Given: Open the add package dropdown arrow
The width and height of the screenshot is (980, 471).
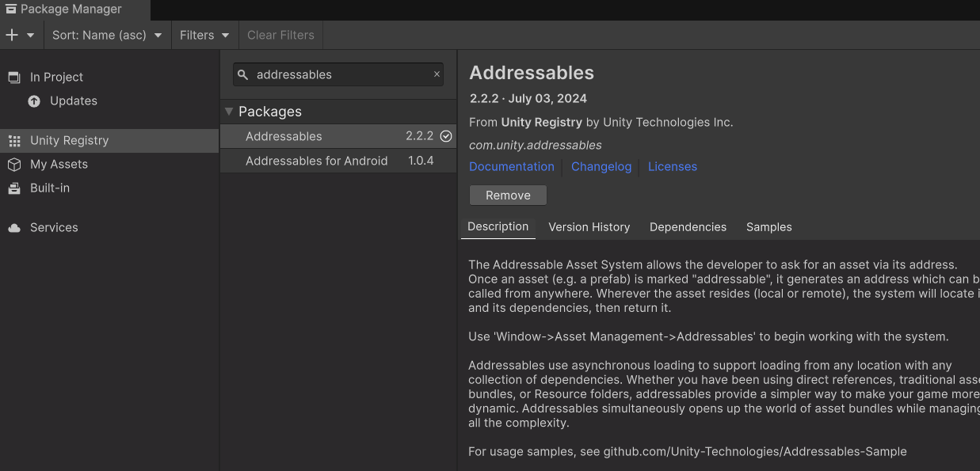Looking at the screenshot, I should [31, 36].
